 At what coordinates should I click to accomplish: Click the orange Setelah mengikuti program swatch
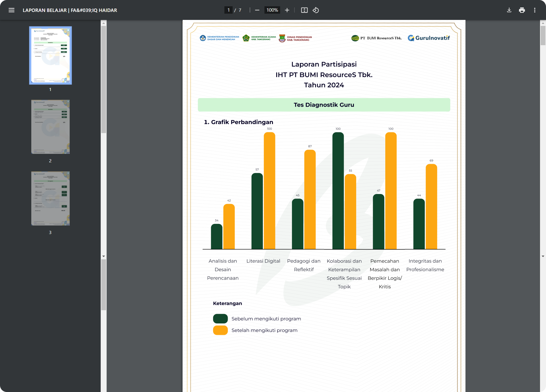pos(220,330)
